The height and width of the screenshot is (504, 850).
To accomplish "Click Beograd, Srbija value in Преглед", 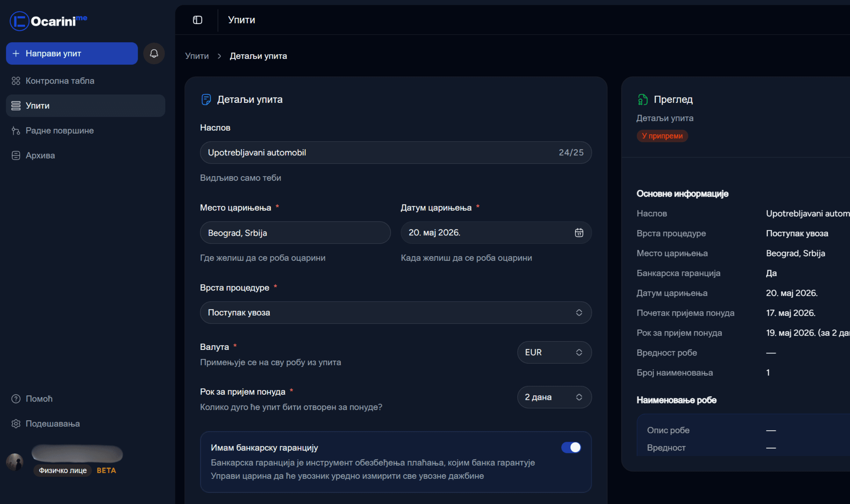I will 795,253.
